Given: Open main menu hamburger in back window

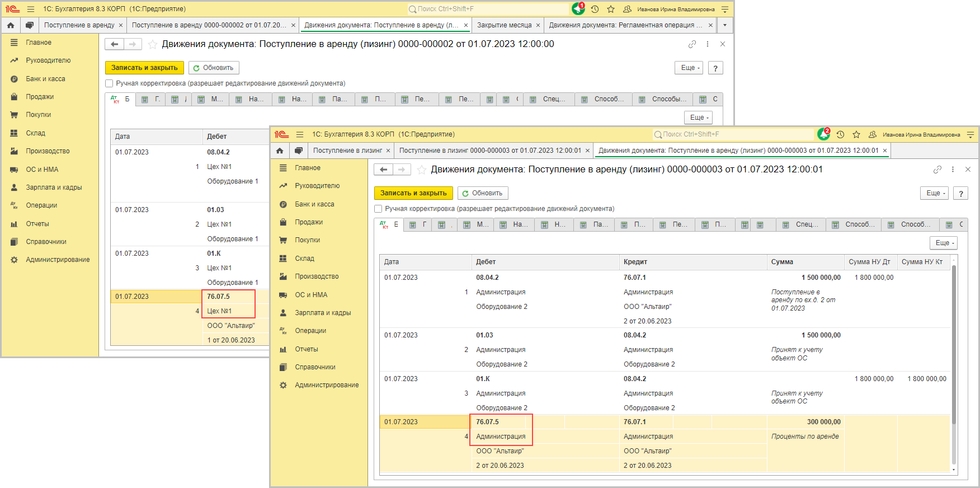Looking at the screenshot, I should [x=31, y=9].
